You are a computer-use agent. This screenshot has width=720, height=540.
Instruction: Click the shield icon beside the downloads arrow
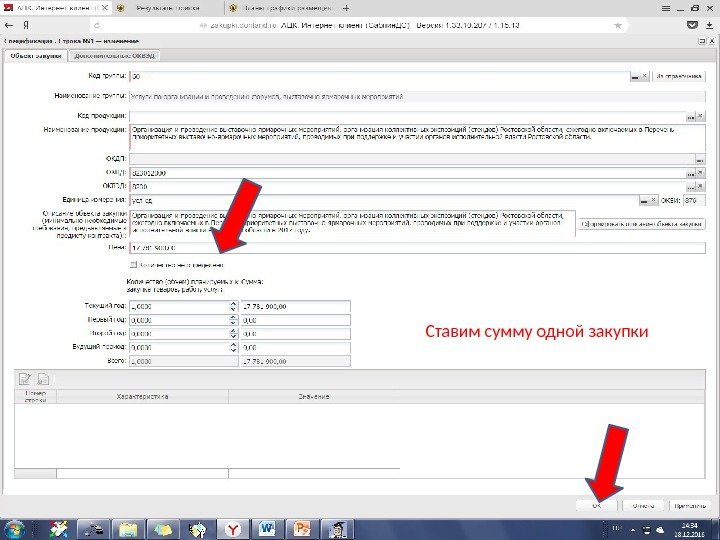692,25
